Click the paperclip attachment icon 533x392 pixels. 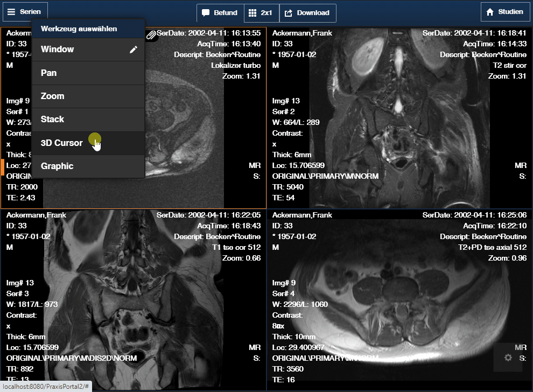(152, 35)
